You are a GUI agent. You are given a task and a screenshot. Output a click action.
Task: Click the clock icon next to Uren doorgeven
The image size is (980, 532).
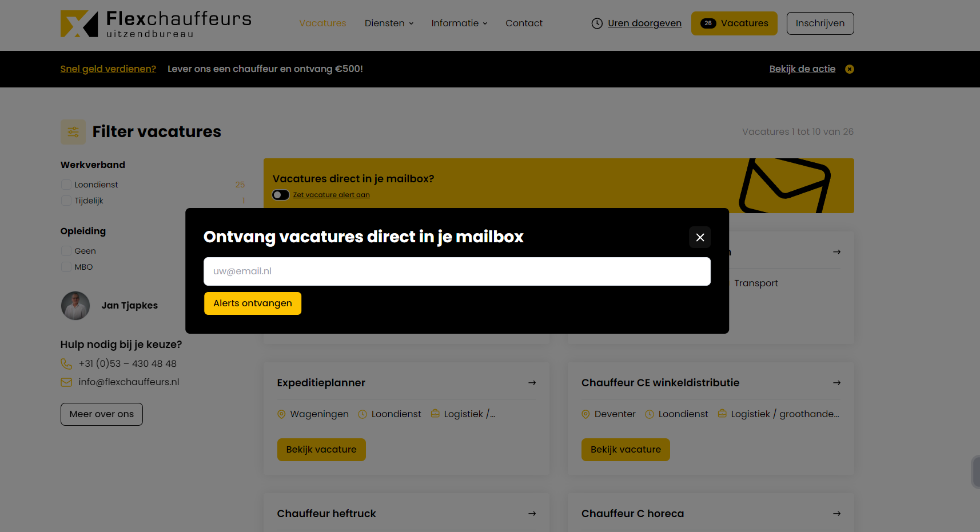pos(596,23)
